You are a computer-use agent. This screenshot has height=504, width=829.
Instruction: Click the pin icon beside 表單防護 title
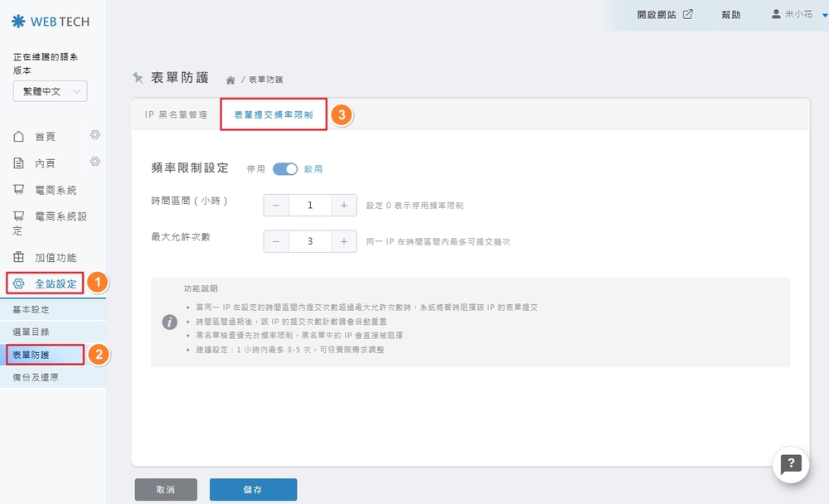pyautogui.click(x=138, y=77)
